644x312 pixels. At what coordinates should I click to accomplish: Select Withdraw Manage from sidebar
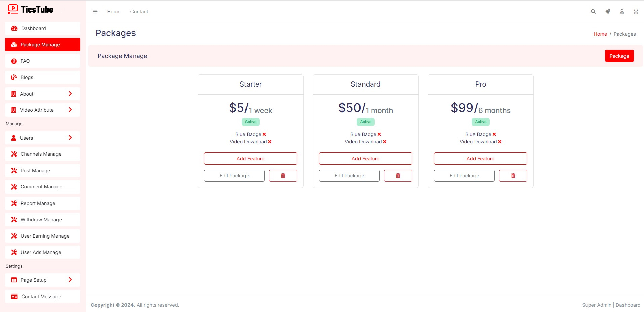(x=41, y=220)
